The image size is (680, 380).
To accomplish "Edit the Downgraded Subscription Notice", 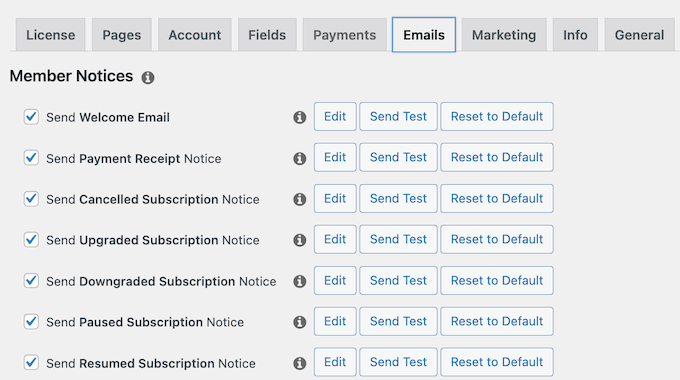I will tap(335, 280).
